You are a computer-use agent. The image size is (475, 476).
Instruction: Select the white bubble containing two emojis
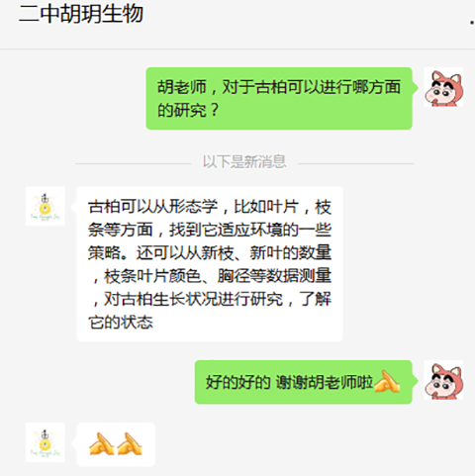point(116,444)
